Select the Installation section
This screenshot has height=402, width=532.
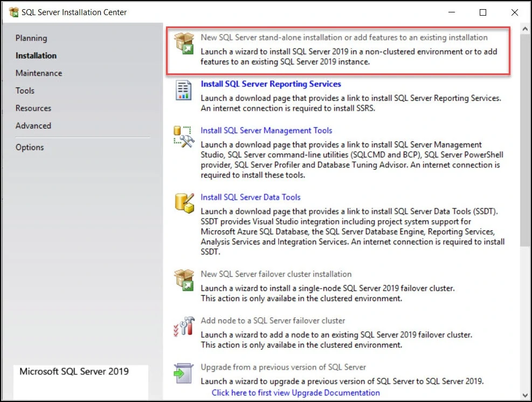pyautogui.click(x=36, y=56)
